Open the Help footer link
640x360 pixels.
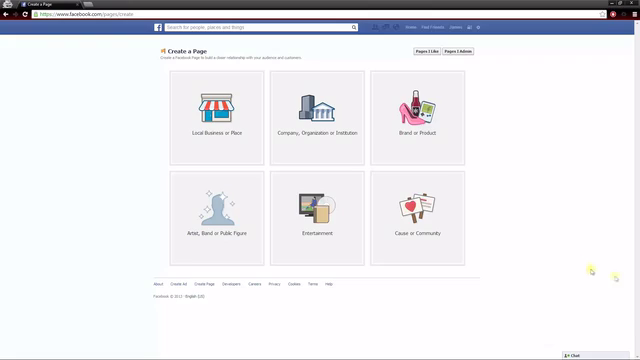[329, 284]
